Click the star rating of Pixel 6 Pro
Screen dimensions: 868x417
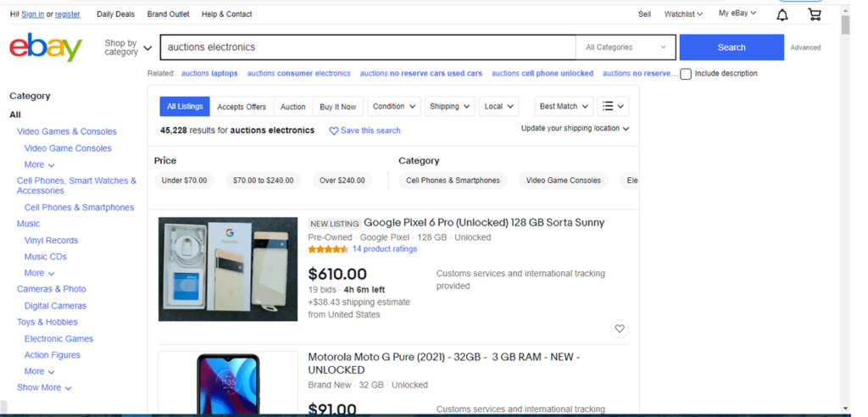click(x=328, y=249)
